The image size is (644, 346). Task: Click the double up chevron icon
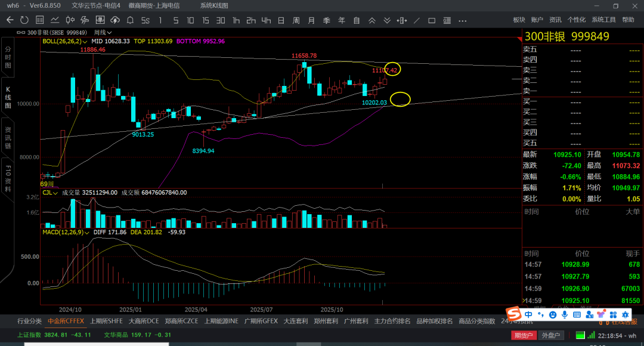click(371, 20)
